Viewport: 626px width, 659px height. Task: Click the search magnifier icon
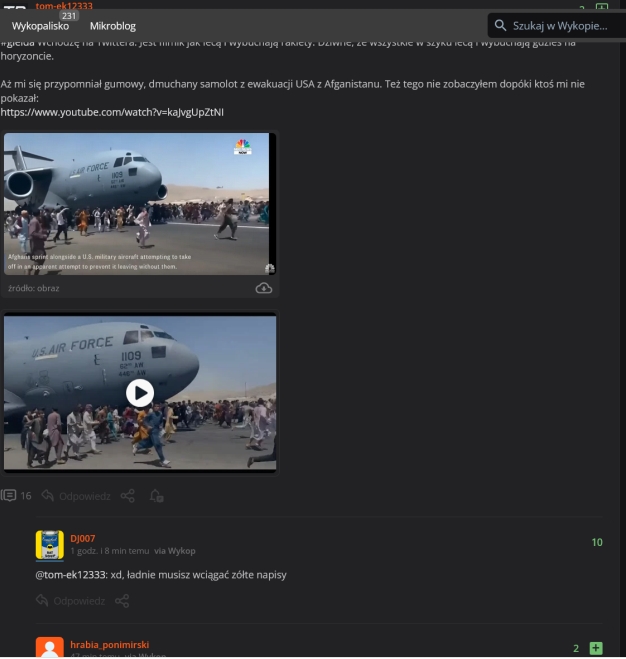pos(500,25)
